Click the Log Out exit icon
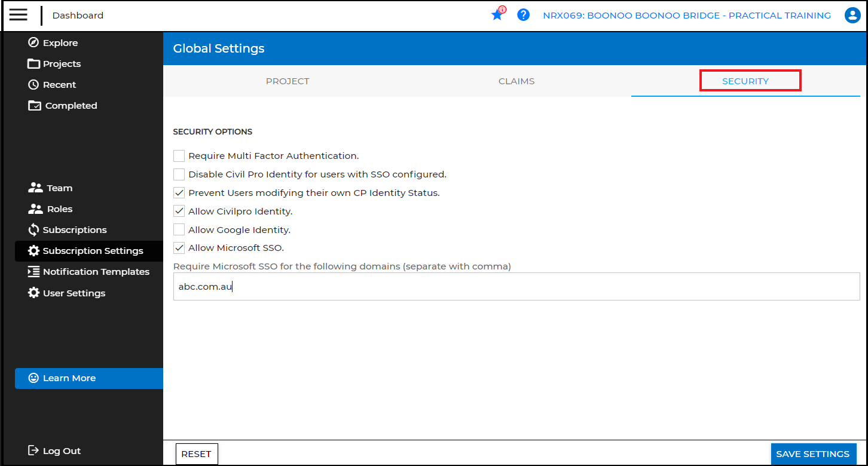 pos(33,451)
